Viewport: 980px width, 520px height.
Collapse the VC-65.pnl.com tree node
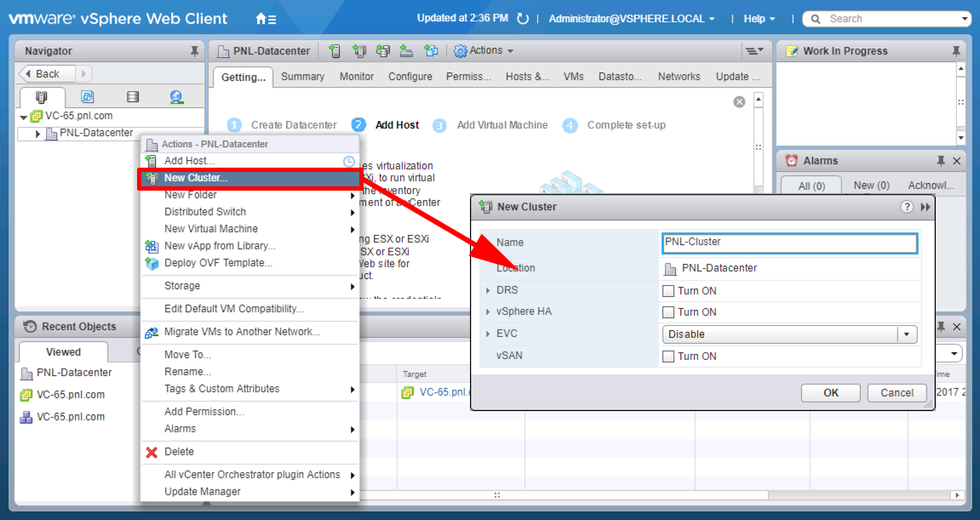[x=23, y=117]
